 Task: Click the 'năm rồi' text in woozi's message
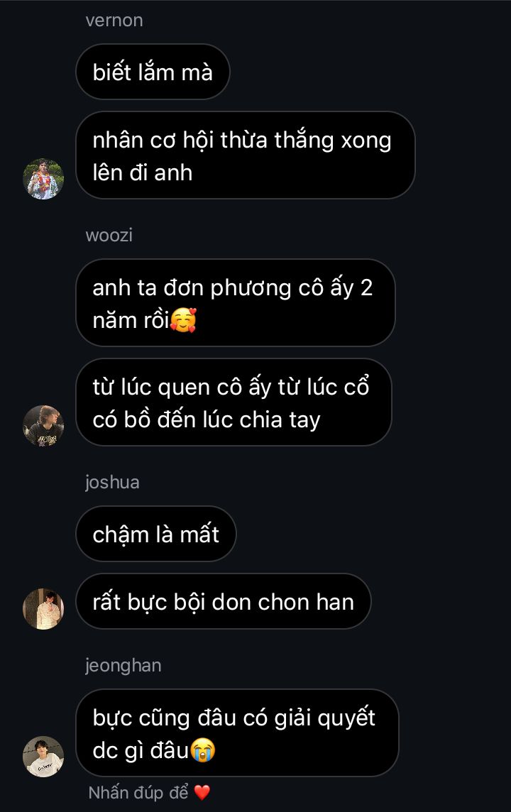(x=131, y=321)
